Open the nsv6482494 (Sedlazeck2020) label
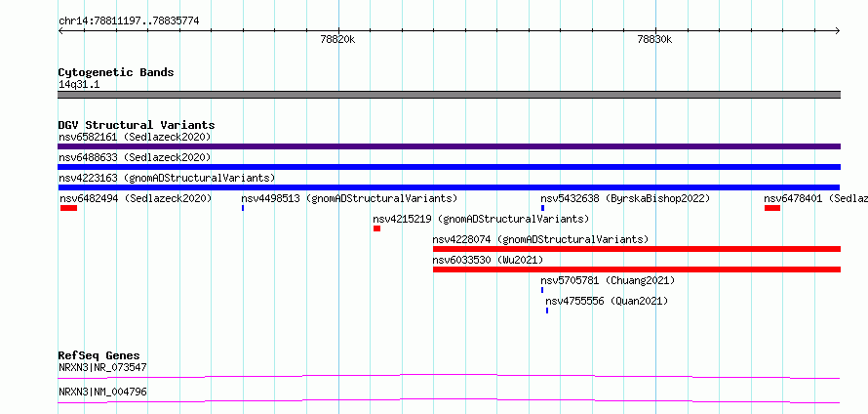Screen dimensions: 868x414 pos(137,198)
